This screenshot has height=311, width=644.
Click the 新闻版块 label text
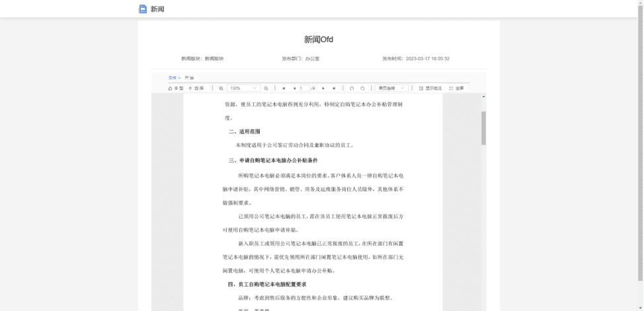tap(202, 59)
